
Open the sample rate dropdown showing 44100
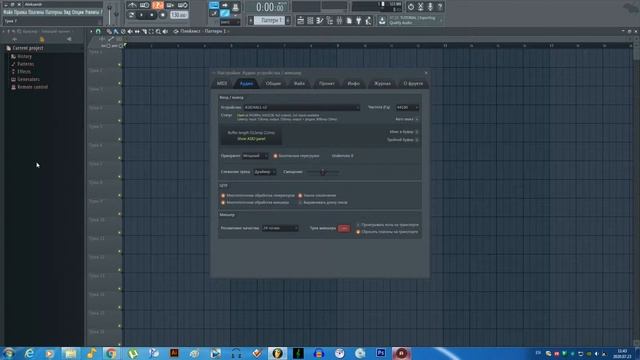(407, 107)
